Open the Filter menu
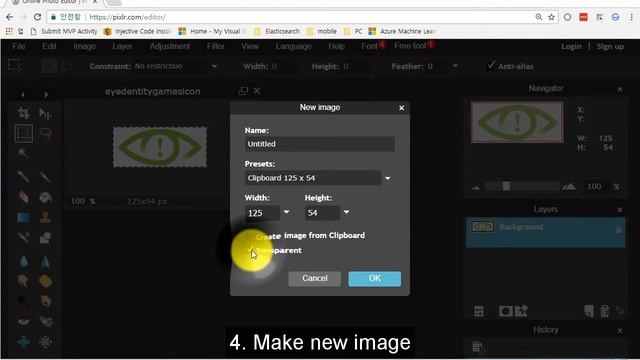Image resolution: width=640 pixels, height=360 pixels. (216, 46)
